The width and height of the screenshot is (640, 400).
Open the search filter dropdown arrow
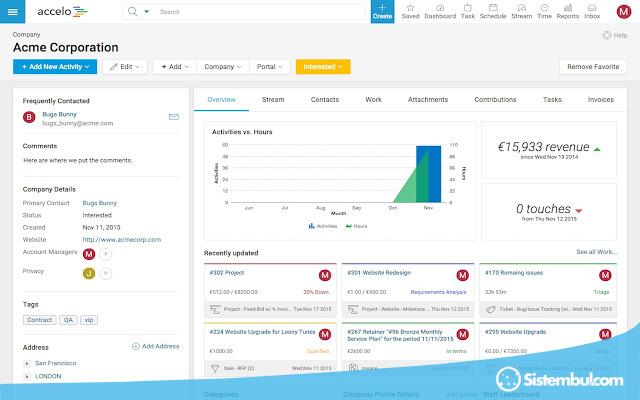(146, 12)
